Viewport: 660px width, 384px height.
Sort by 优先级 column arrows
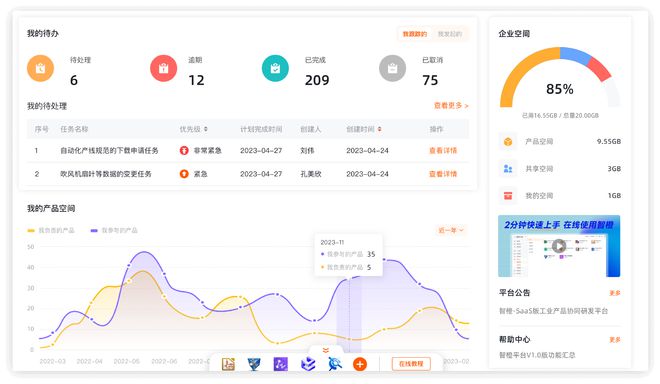point(206,129)
